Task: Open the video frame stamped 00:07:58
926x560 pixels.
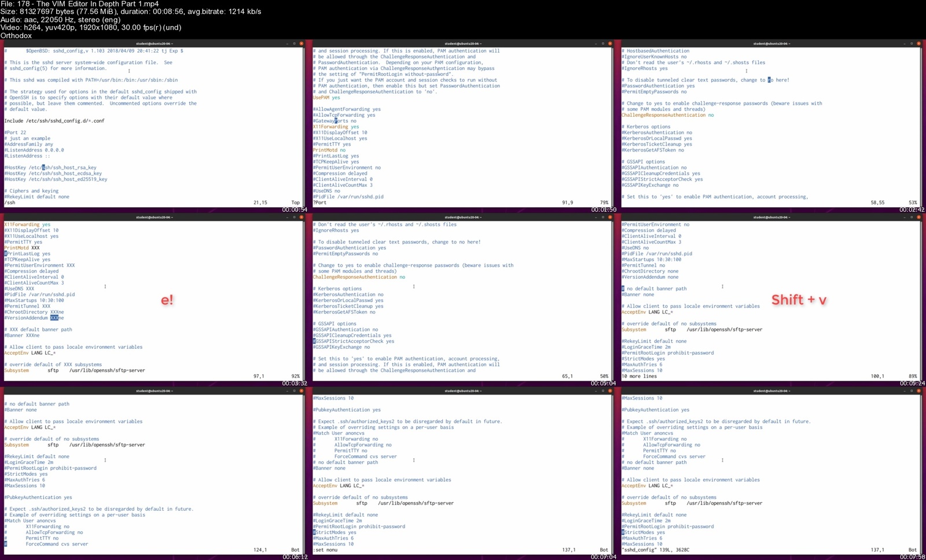Action: (771, 473)
